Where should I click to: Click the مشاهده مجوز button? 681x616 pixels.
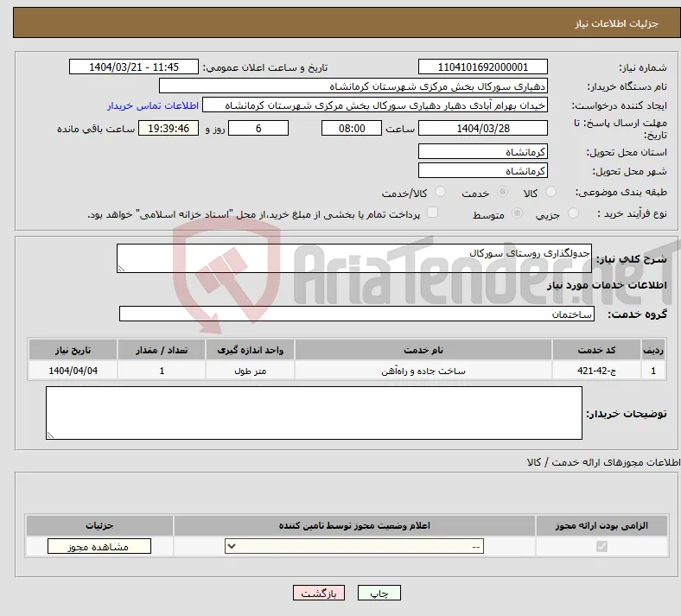99,547
